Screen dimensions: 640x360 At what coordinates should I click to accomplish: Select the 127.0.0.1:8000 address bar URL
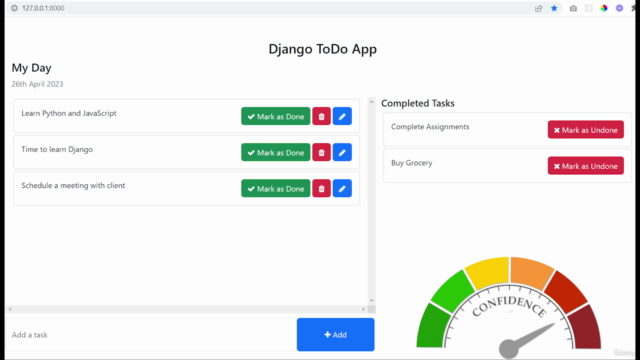coord(43,8)
